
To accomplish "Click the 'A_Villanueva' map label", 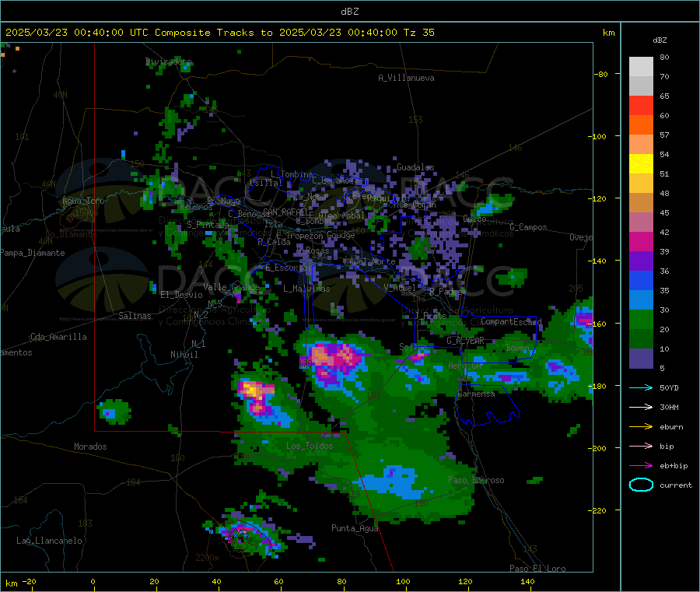I will pyautogui.click(x=406, y=78).
